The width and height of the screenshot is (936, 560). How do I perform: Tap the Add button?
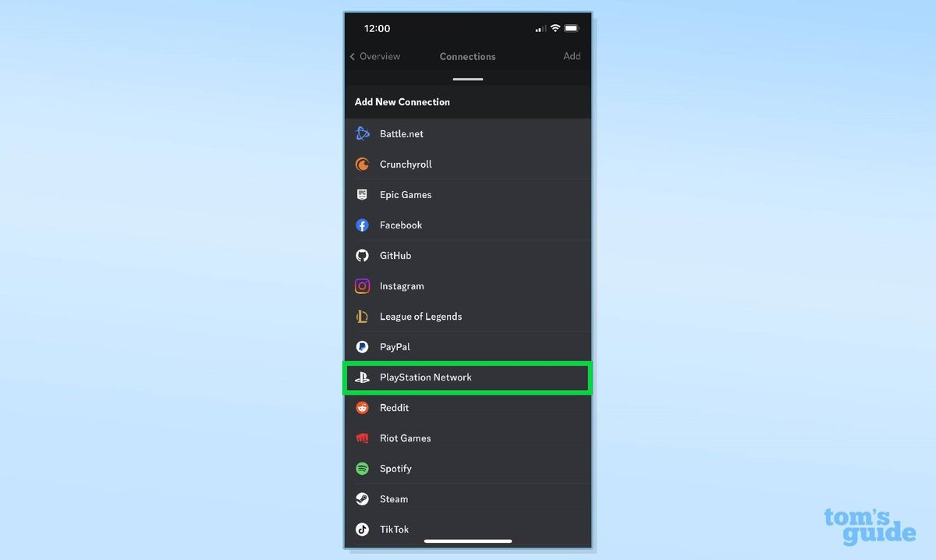(x=572, y=56)
